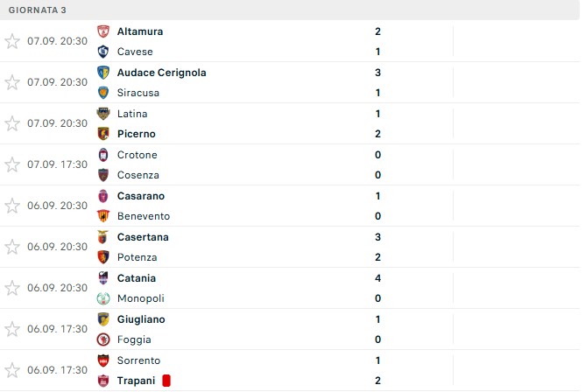Toggle favorite star for Sorrento vs Trapani match

pyautogui.click(x=12, y=370)
